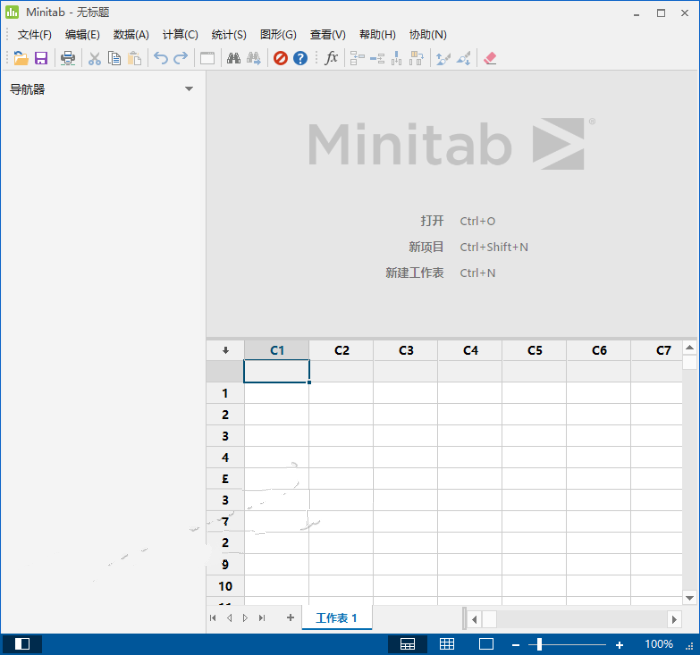Click the 100% zoom level text

(x=658, y=644)
